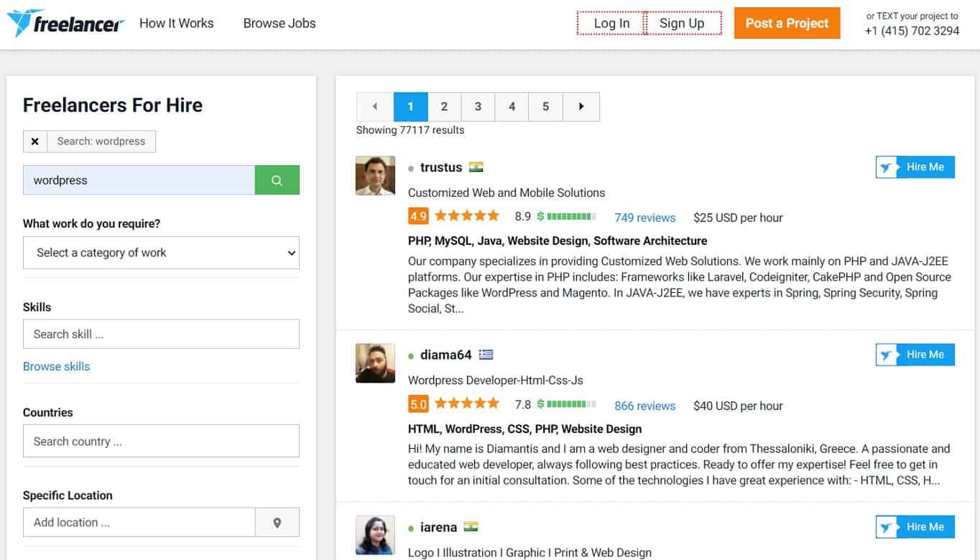
Task: Click the online status dot beside trustus
Action: (x=410, y=167)
